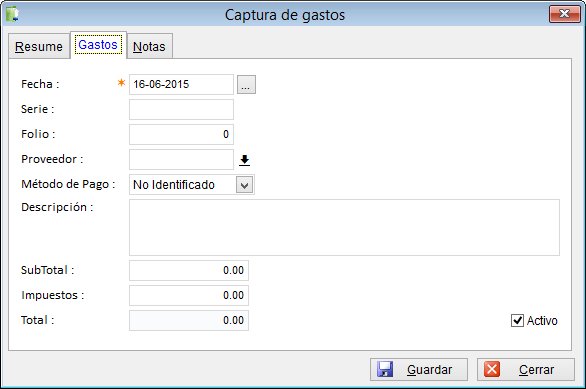The width and height of the screenshot is (586, 389).
Task: Click the Total amount field
Action: point(189,321)
